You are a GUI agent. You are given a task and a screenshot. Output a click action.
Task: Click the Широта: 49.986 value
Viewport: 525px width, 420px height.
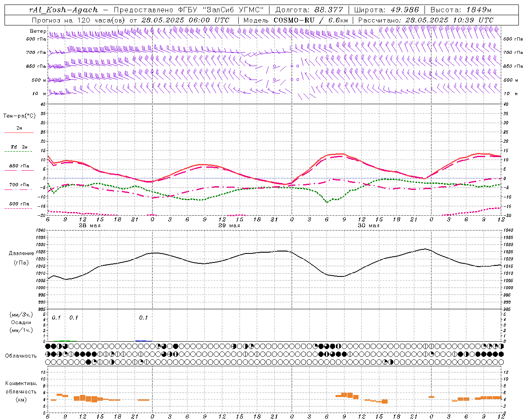pos(386,10)
